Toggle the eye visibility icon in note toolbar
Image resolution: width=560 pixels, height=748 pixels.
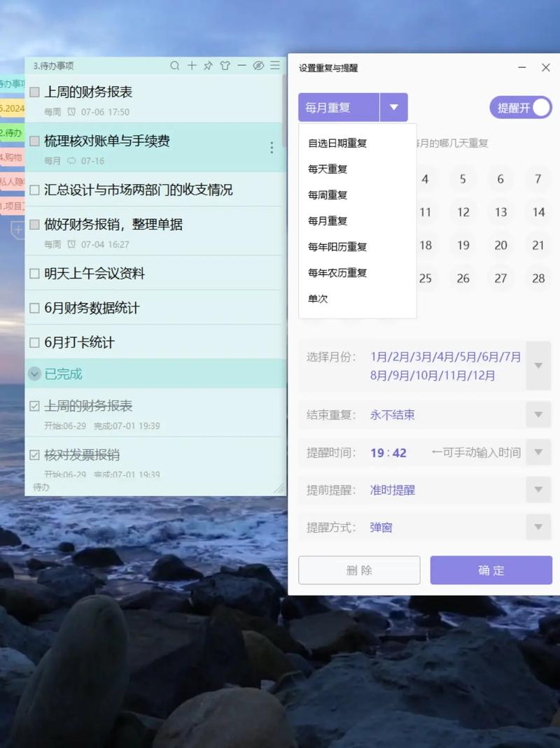click(258, 65)
